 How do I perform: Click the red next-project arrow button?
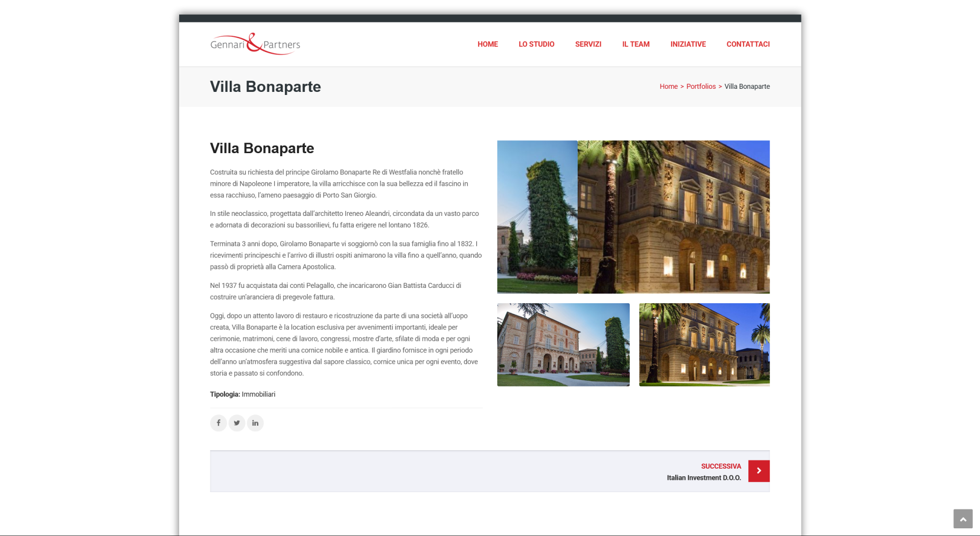coord(758,471)
